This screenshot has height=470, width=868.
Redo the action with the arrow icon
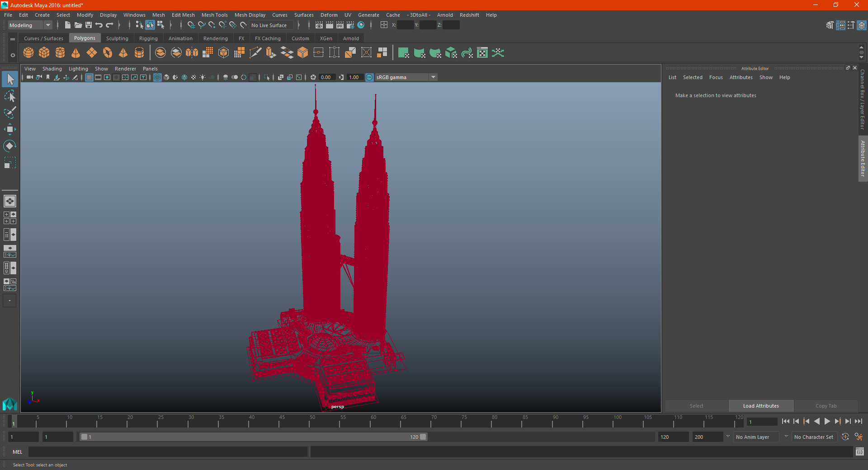109,25
